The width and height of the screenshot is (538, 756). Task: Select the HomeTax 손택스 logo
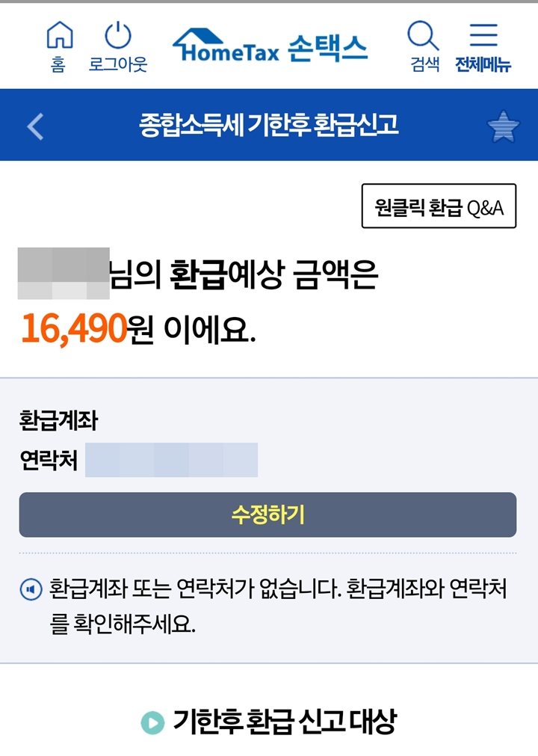point(270,45)
